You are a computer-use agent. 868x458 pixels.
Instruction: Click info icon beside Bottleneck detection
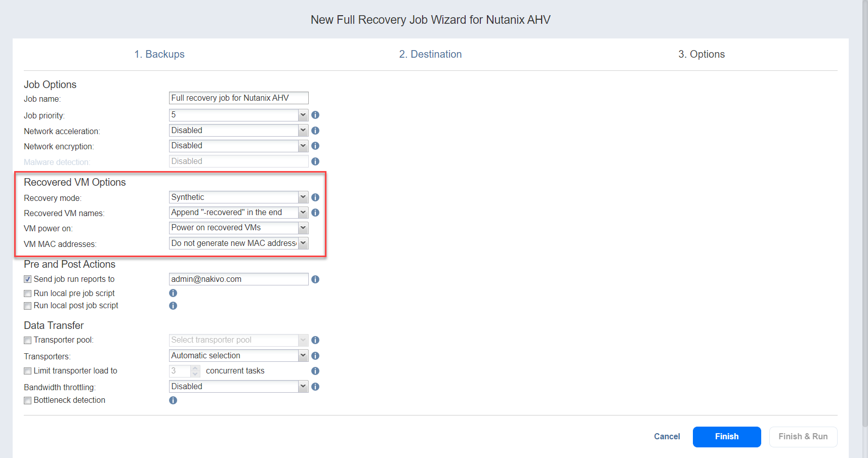173,400
